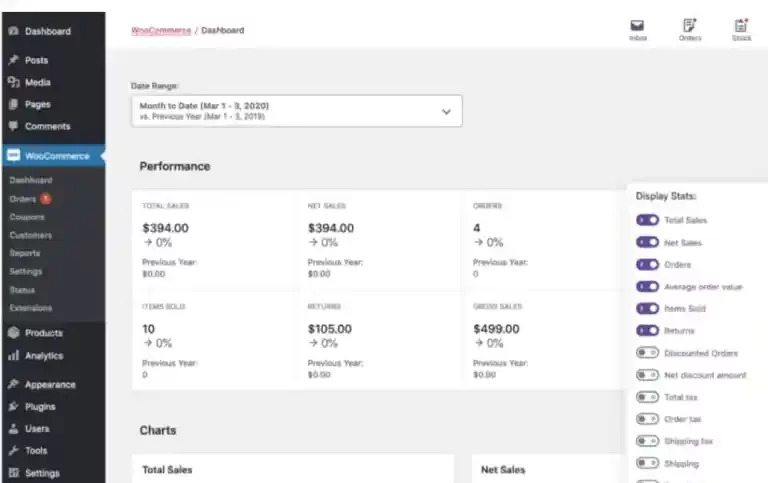Screen dimensions: 768x483
Task: Click the WooCommerce breadcrumb link
Action: [160, 30]
